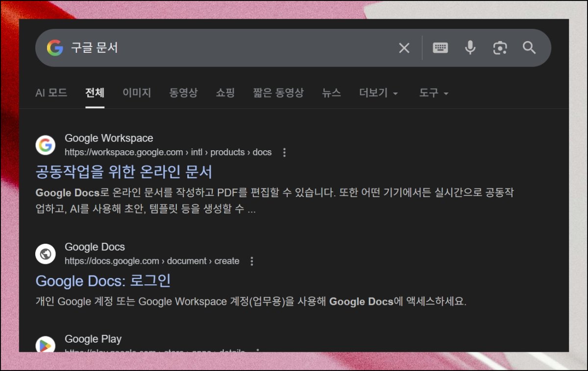The width and height of the screenshot is (588, 371).
Task: Go to the 쇼핑 tab
Action: [x=225, y=93]
